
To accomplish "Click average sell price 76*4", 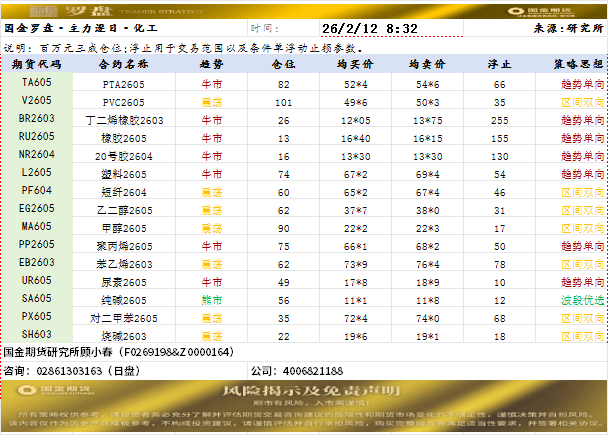I will coord(427,264).
